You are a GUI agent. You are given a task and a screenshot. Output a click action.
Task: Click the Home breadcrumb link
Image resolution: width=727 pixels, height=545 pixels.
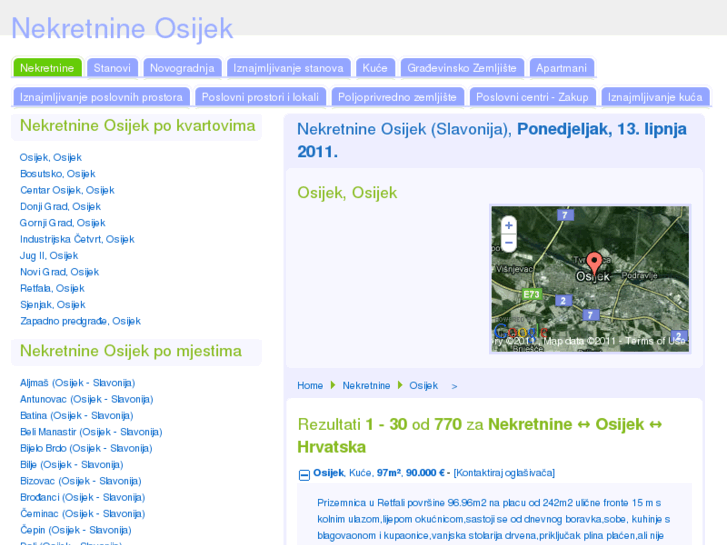click(x=310, y=385)
